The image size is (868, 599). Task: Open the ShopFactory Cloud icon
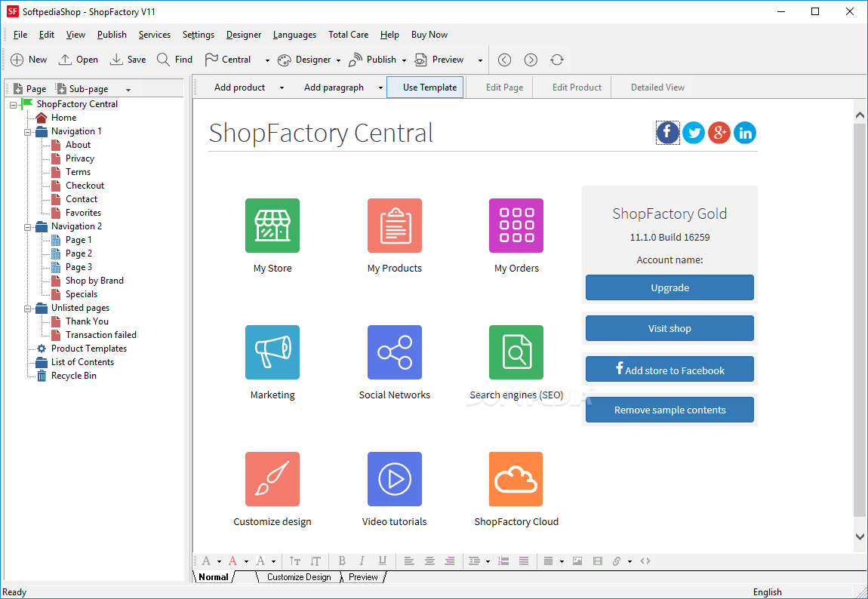(x=516, y=479)
